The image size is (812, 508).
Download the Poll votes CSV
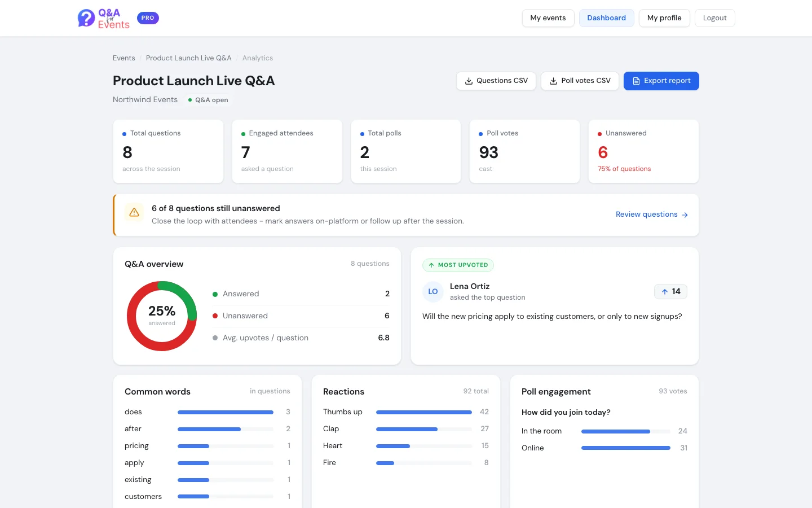580,81
